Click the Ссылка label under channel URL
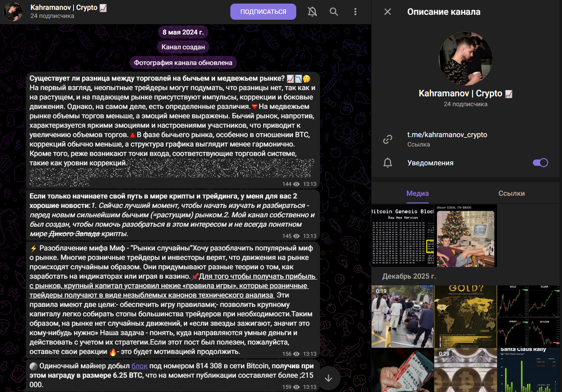The image size is (562, 392). (x=419, y=144)
